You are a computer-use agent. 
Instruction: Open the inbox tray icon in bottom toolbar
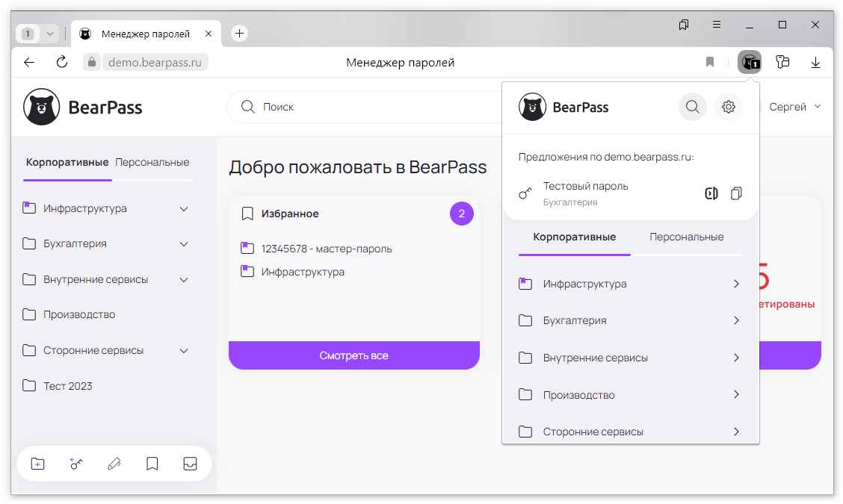[190, 464]
